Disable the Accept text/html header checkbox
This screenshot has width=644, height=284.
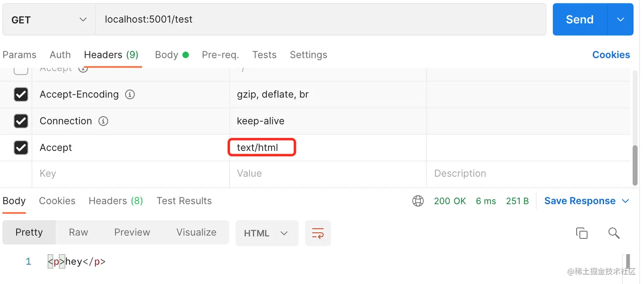coord(21,148)
